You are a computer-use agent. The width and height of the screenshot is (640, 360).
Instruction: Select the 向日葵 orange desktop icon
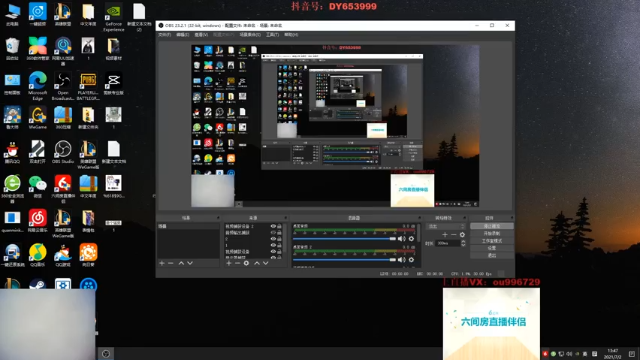(x=88, y=255)
